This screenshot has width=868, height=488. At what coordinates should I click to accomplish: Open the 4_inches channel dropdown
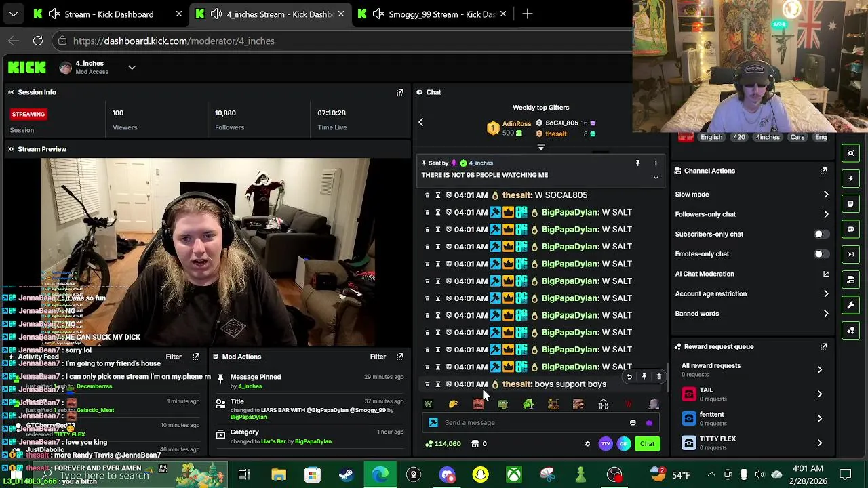(132, 68)
